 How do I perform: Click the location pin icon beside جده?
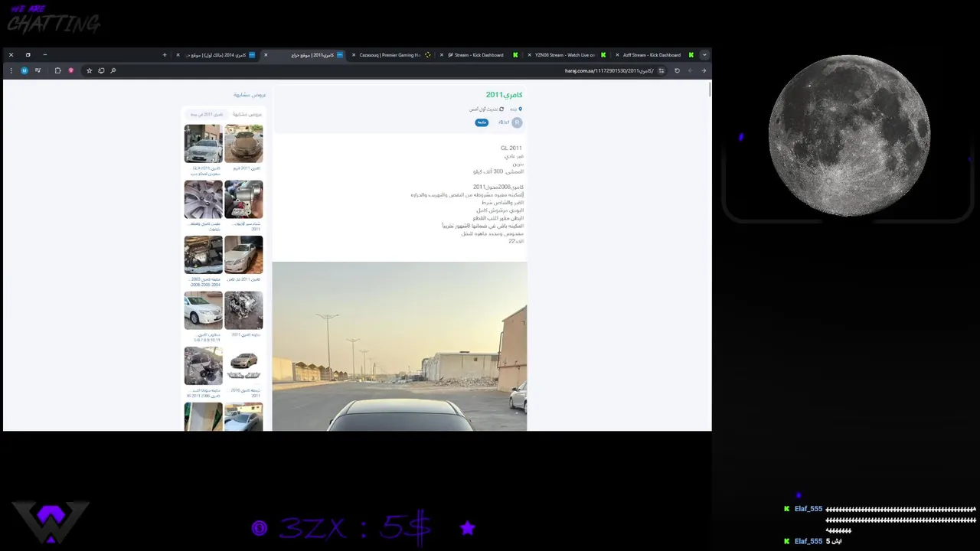(x=521, y=109)
